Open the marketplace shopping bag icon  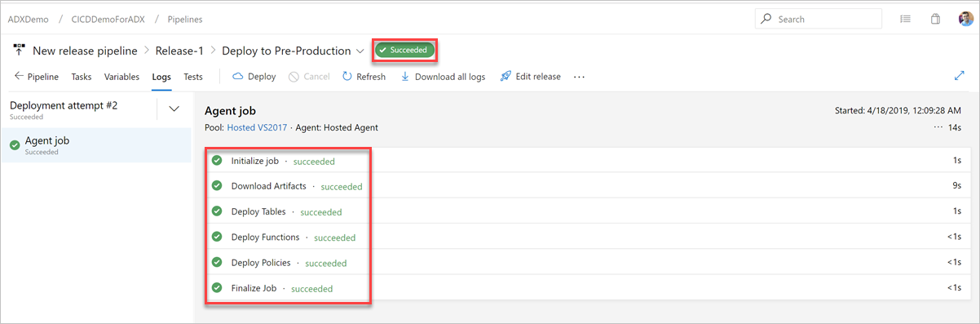click(x=936, y=19)
